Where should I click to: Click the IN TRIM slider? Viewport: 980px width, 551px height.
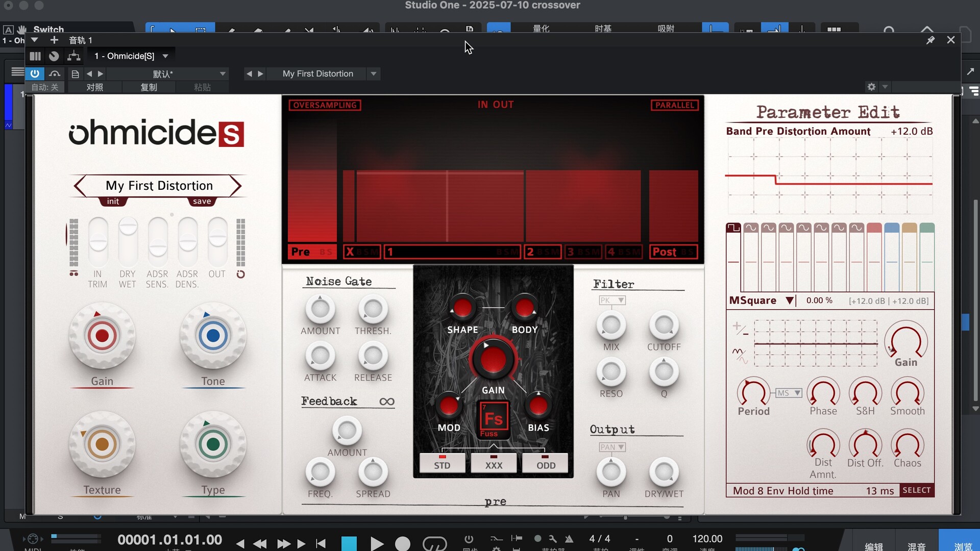click(97, 241)
